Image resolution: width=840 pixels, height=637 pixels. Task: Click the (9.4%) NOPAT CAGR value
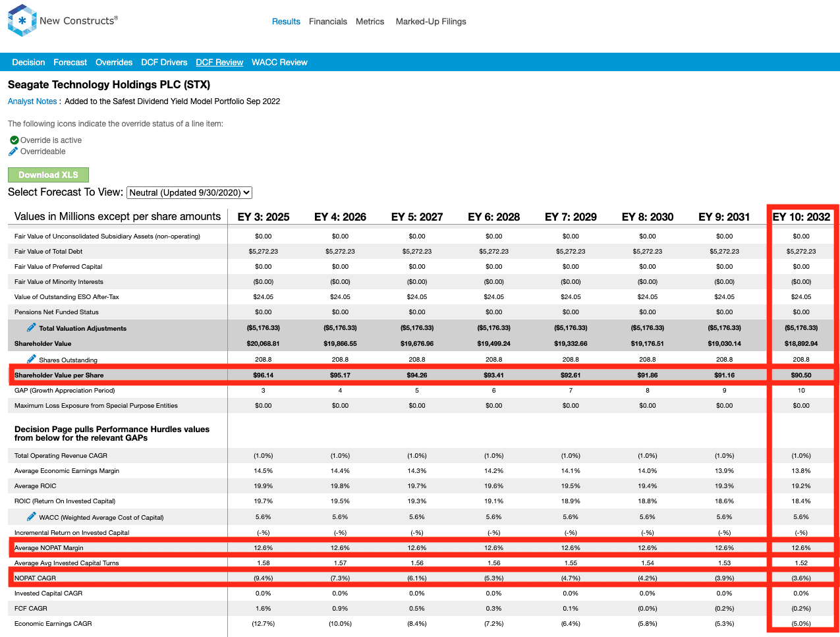pyautogui.click(x=264, y=578)
